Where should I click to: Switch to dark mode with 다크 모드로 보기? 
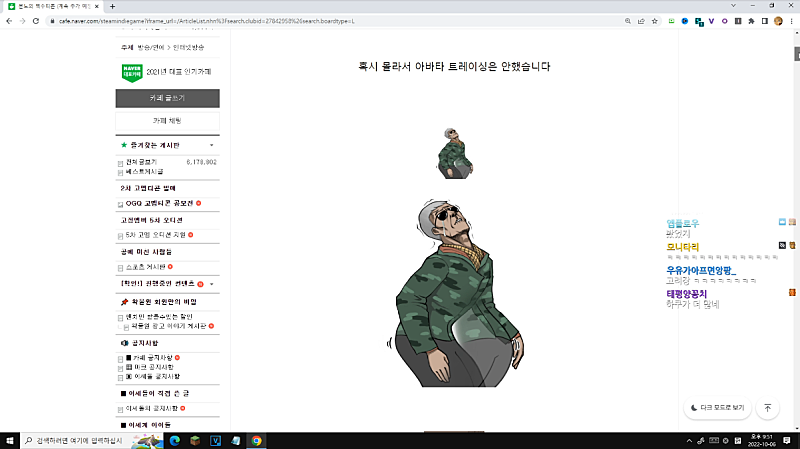[x=717, y=408]
